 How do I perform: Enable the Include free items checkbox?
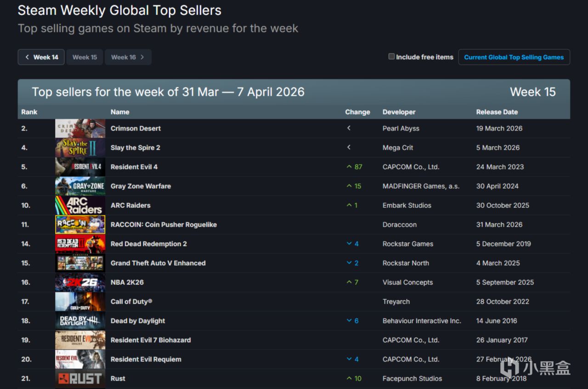pyautogui.click(x=391, y=57)
